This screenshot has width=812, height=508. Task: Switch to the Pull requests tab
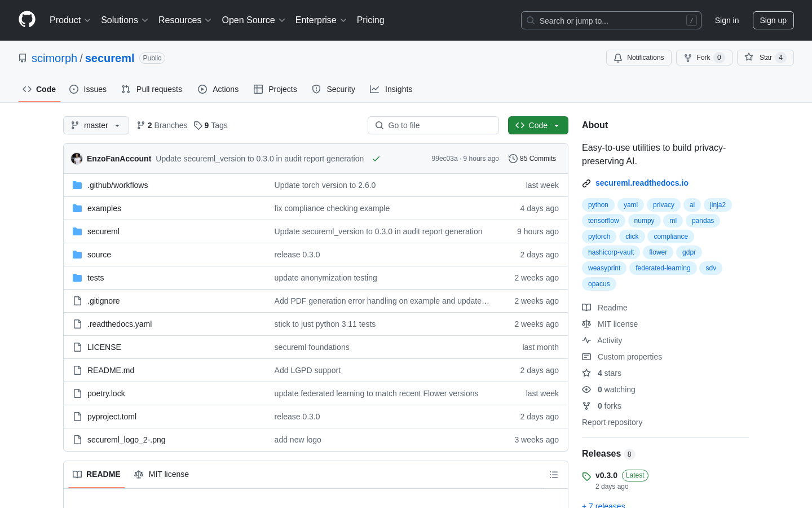[152, 89]
